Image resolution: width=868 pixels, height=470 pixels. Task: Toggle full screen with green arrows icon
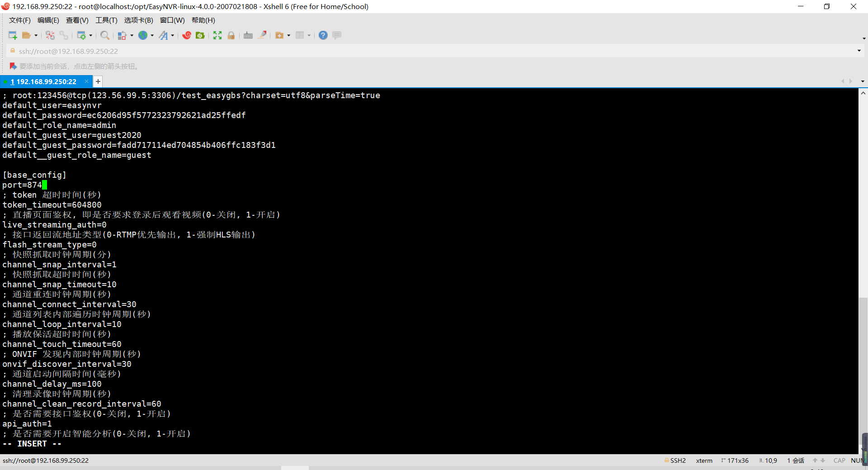click(217, 35)
